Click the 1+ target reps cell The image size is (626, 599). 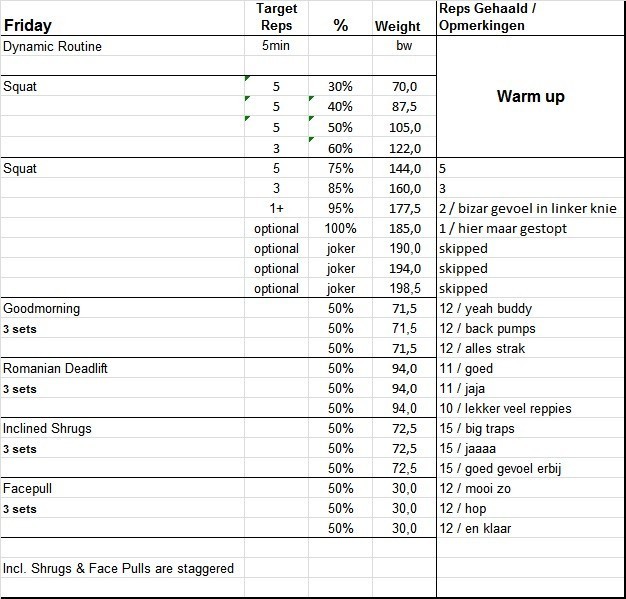point(276,208)
